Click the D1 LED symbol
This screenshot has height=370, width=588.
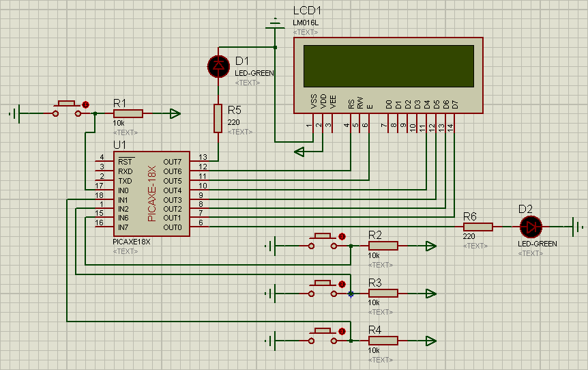[x=219, y=66]
